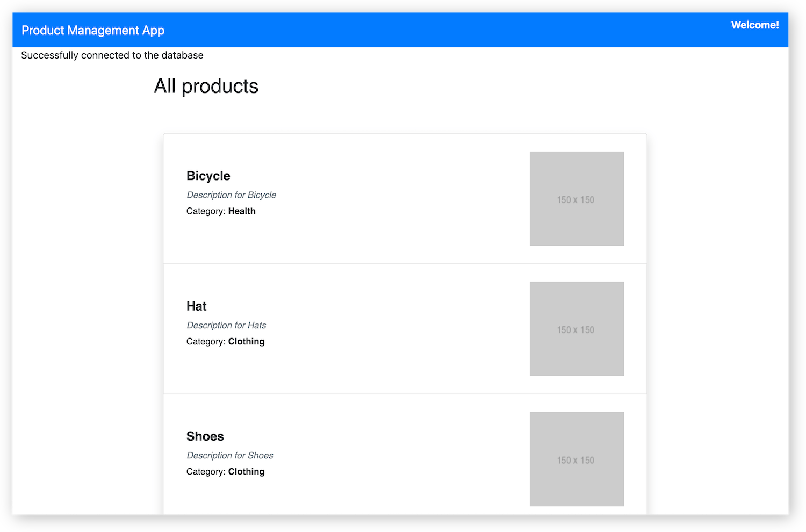Open the Description for Shoes text

229,455
